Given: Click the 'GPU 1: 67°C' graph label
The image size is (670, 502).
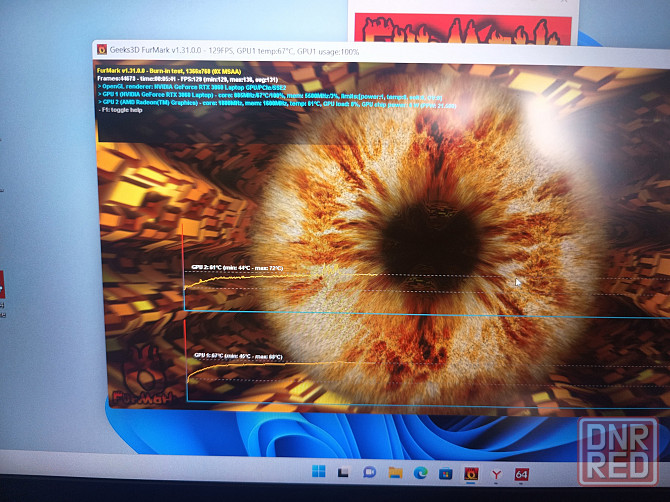Looking at the screenshot, I should click(238, 356).
